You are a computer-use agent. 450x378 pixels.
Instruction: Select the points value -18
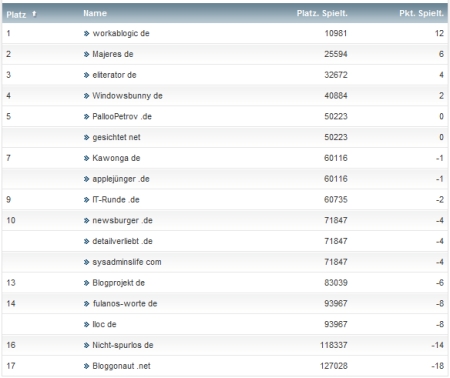click(437, 366)
